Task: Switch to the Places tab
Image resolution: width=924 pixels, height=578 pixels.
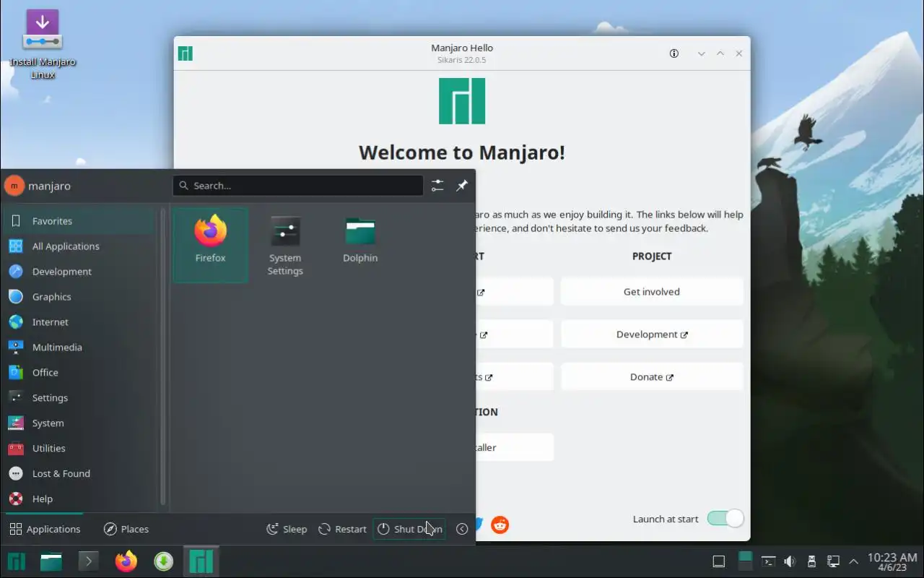Action: pos(126,529)
